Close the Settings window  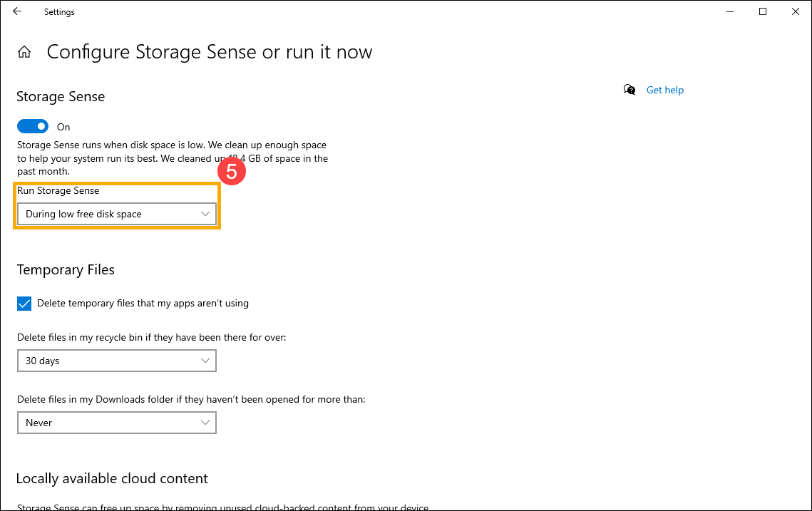[x=795, y=11]
